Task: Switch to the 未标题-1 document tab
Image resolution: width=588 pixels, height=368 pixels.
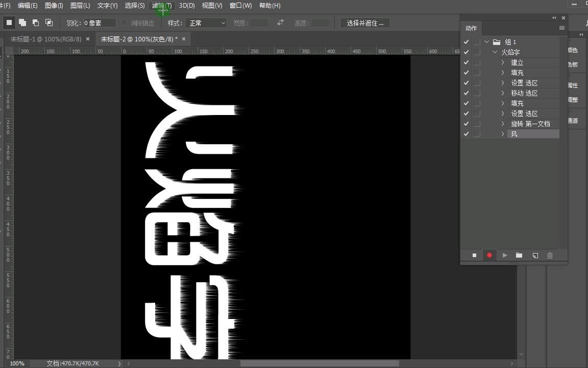Action: [45, 38]
